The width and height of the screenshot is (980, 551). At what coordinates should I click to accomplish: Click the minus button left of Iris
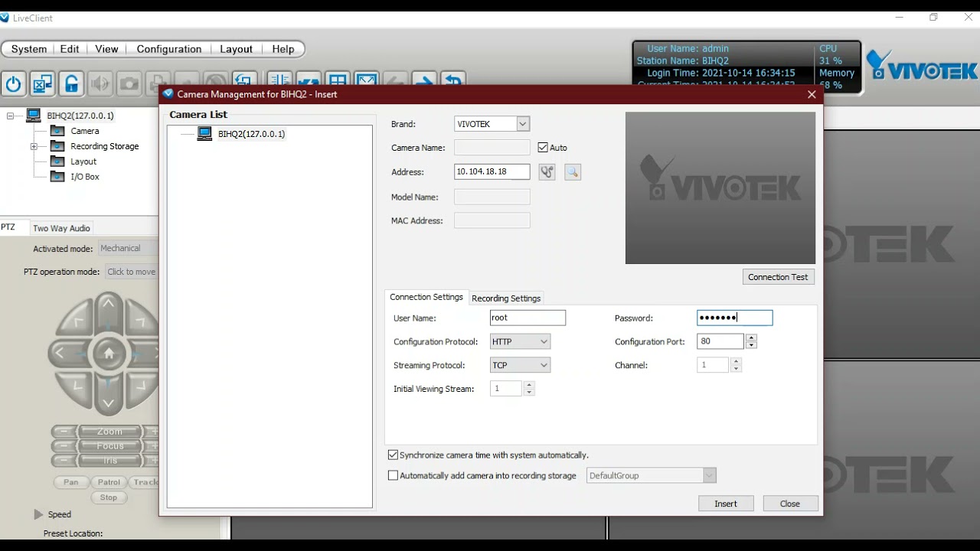pyautogui.click(x=64, y=461)
